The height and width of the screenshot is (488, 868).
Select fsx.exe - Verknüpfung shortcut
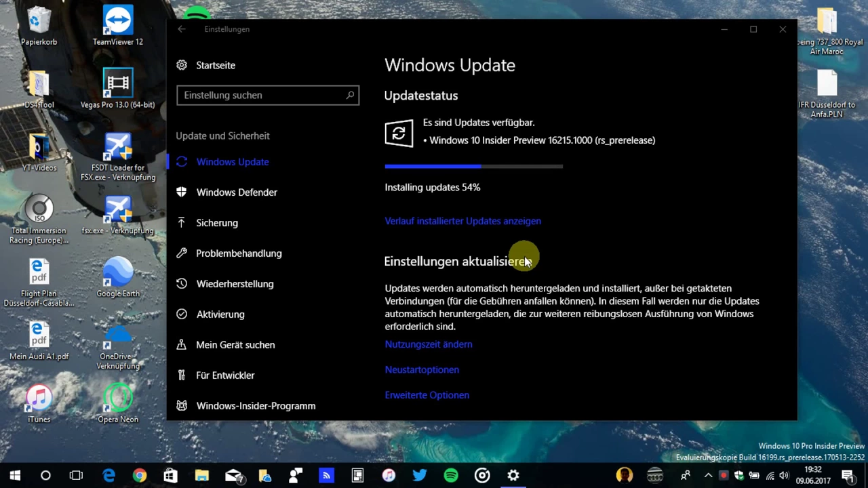(118, 215)
